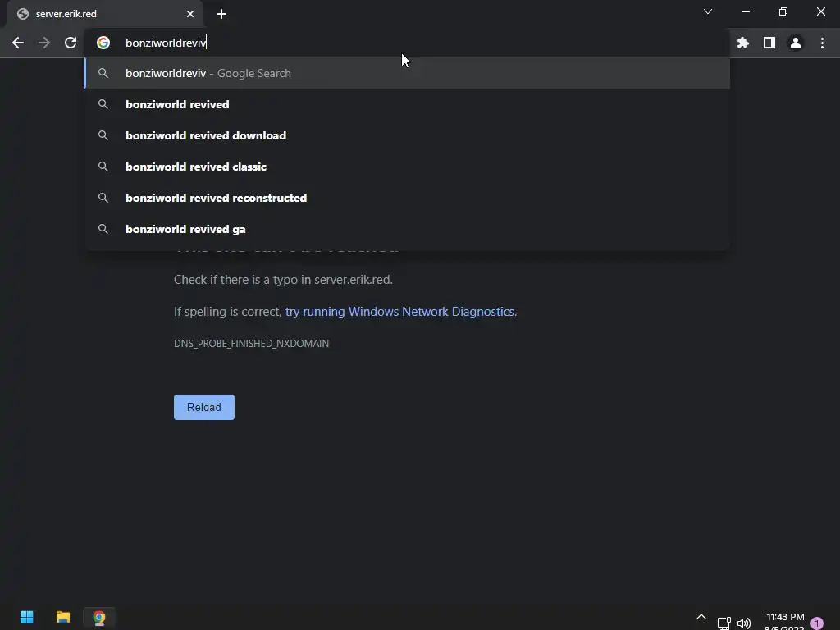
Task: Open the network status tray icon
Action: coord(724,623)
